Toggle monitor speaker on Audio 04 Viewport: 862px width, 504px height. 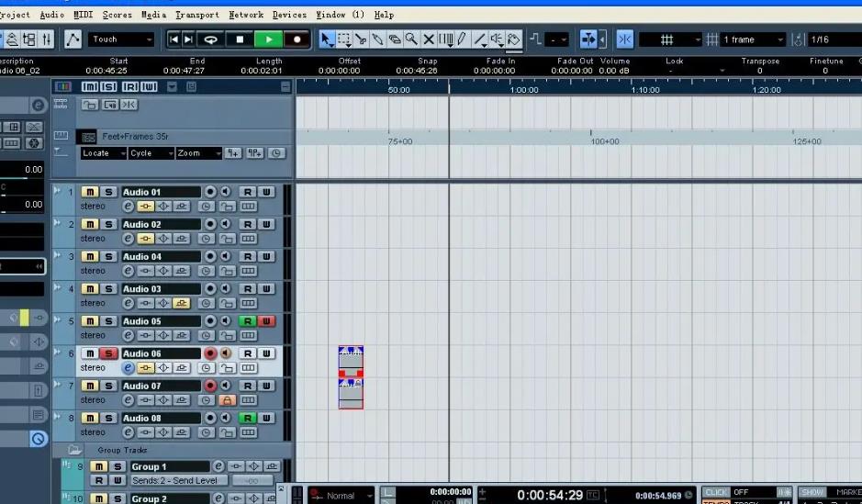pyautogui.click(x=226, y=257)
